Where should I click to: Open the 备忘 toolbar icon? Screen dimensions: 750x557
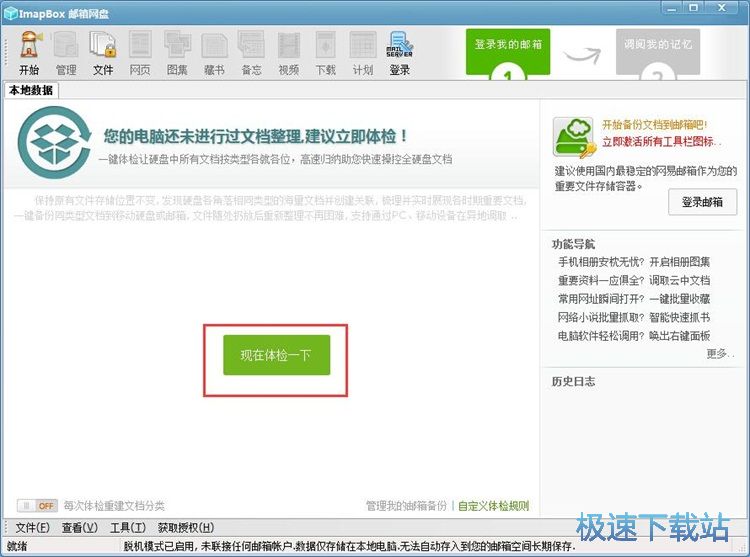252,53
